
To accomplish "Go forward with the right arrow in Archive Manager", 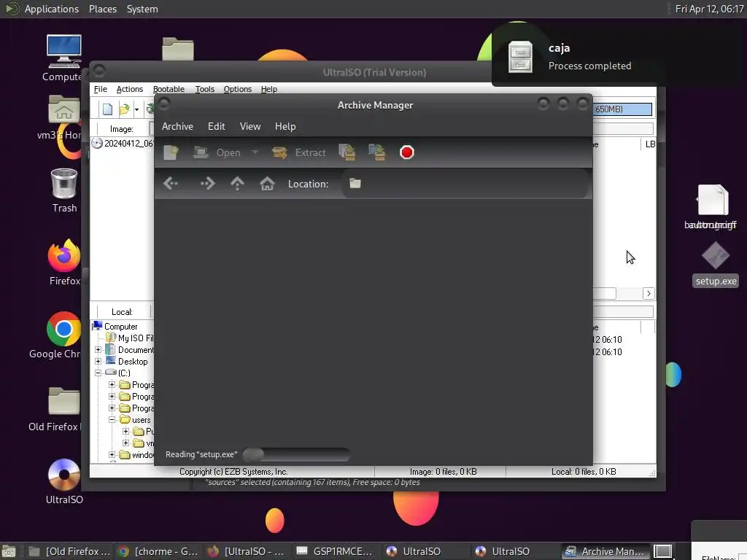I will tap(207, 183).
